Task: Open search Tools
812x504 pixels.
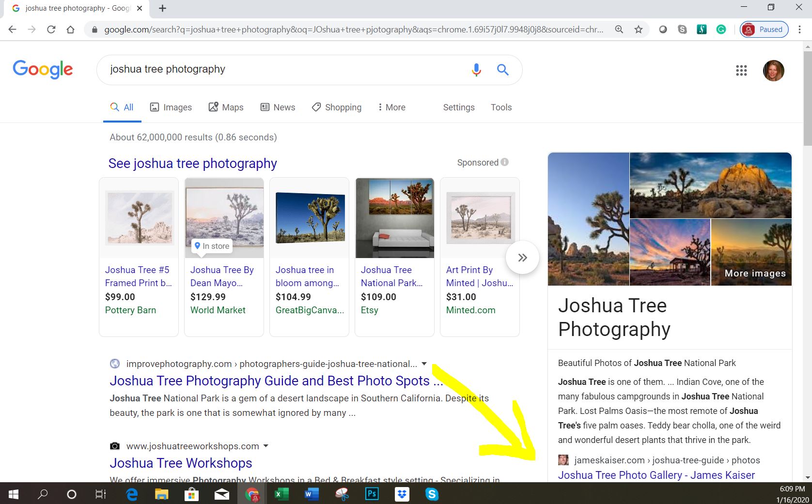Action: tap(501, 107)
